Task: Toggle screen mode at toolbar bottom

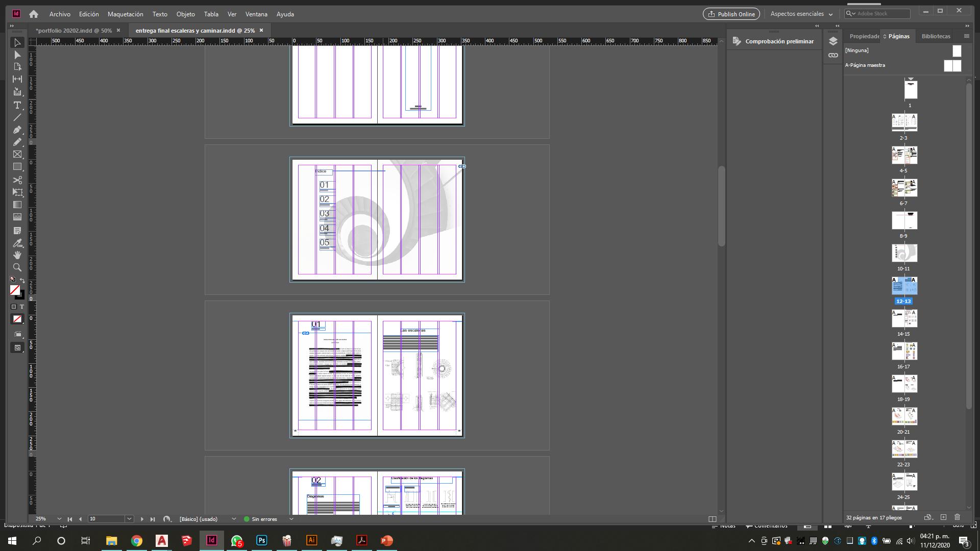Action: pos(17,348)
